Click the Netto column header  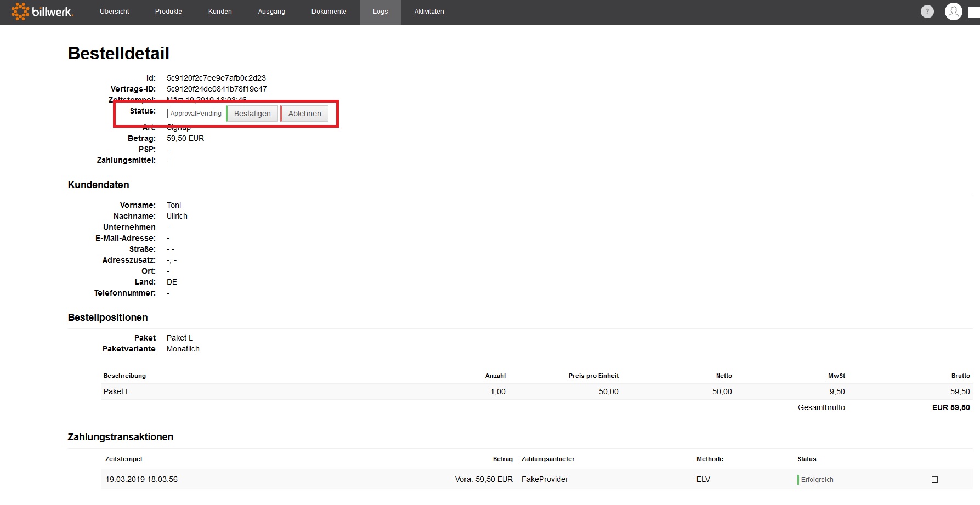pos(724,376)
